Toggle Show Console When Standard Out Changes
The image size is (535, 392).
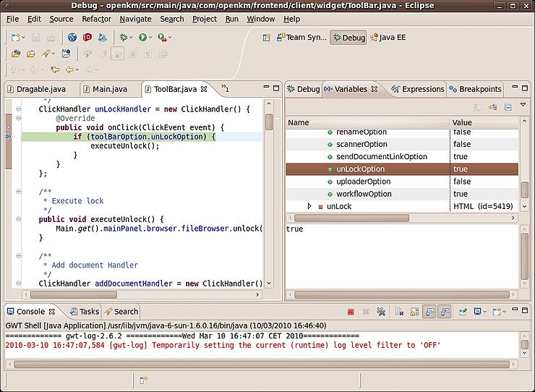tap(429, 312)
